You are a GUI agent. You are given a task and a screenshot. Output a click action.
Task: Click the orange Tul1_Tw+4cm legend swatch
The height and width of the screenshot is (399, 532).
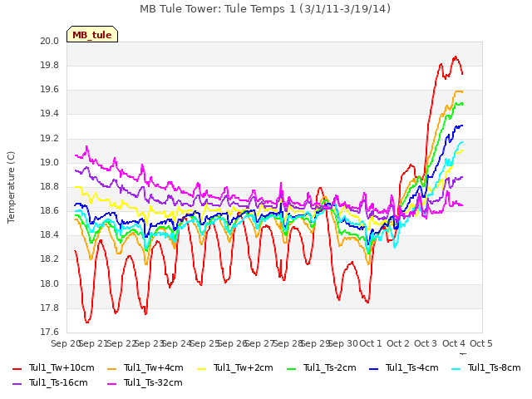click(111, 369)
